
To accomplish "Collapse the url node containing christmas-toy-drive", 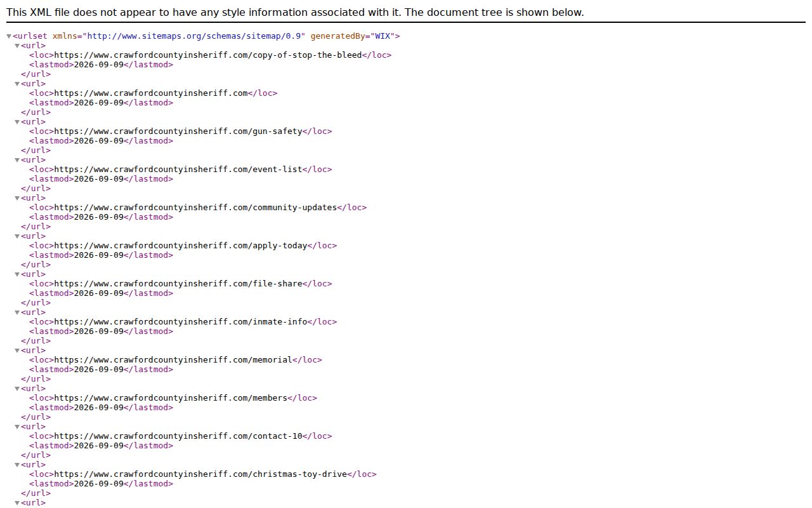I will coord(17,465).
